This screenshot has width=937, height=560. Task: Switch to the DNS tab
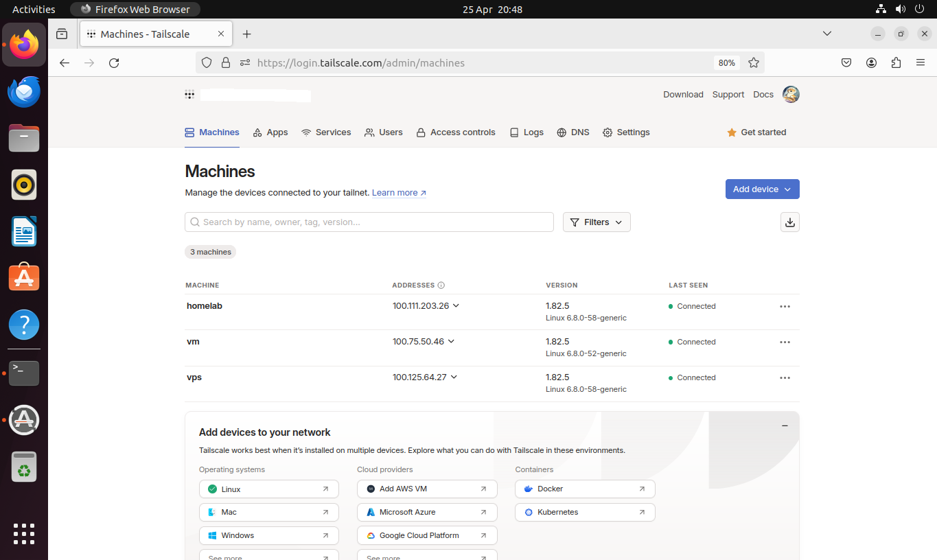pyautogui.click(x=573, y=132)
